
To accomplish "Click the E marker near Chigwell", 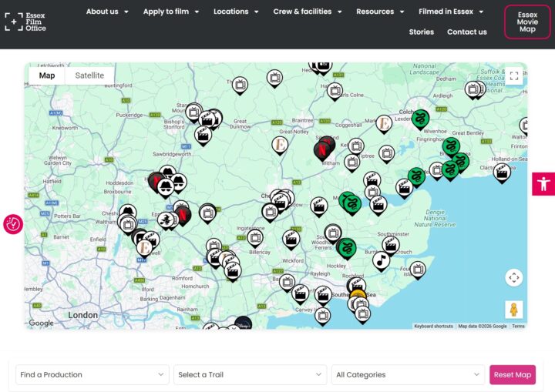I will tap(144, 248).
